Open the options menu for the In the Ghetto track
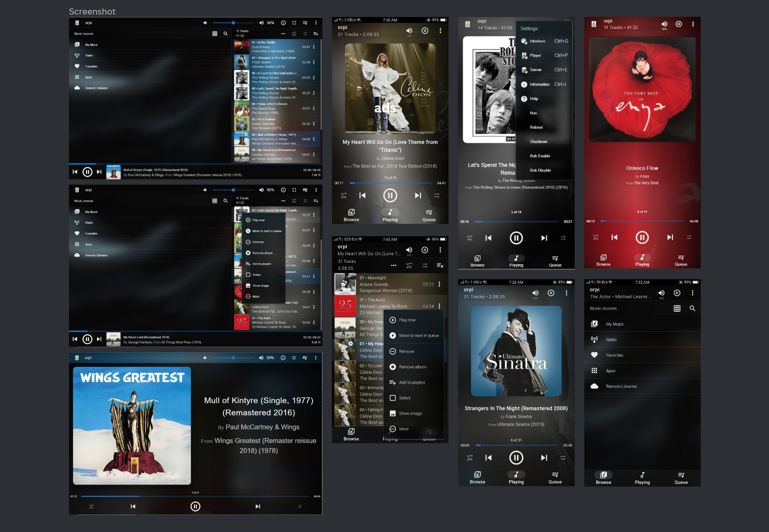Image resolution: width=769 pixels, height=532 pixels. (x=314, y=47)
